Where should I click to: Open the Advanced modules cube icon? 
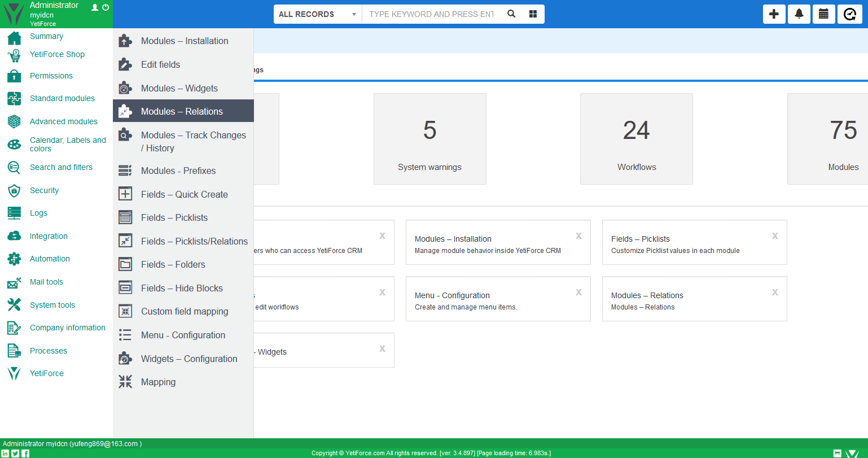click(x=14, y=121)
